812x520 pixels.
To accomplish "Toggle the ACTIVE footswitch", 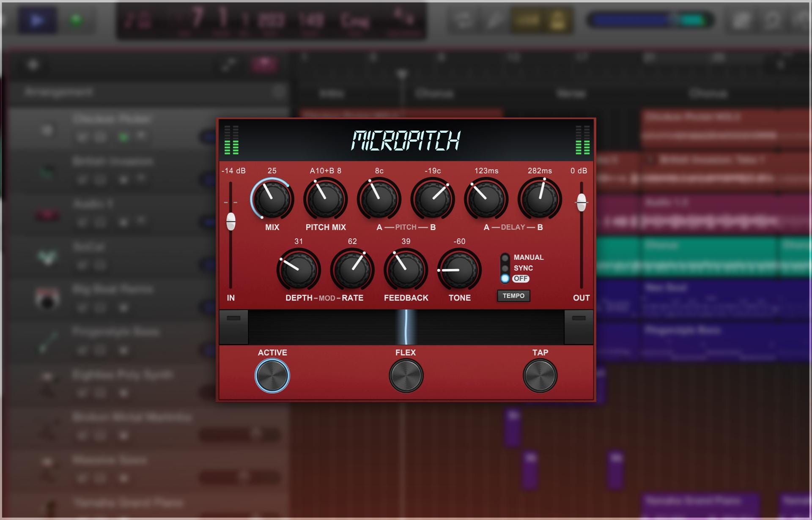I will point(272,375).
